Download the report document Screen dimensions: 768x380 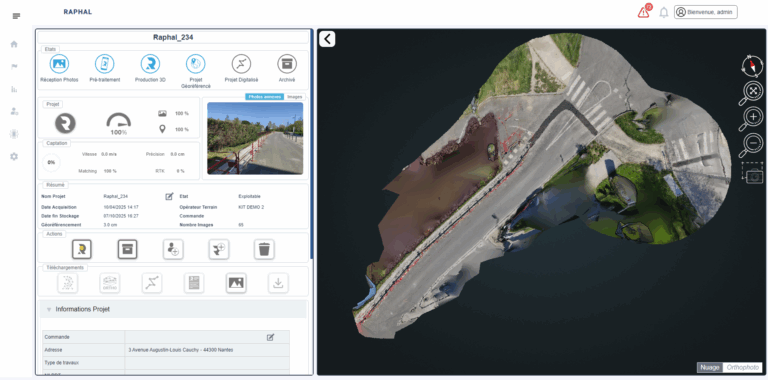194,283
